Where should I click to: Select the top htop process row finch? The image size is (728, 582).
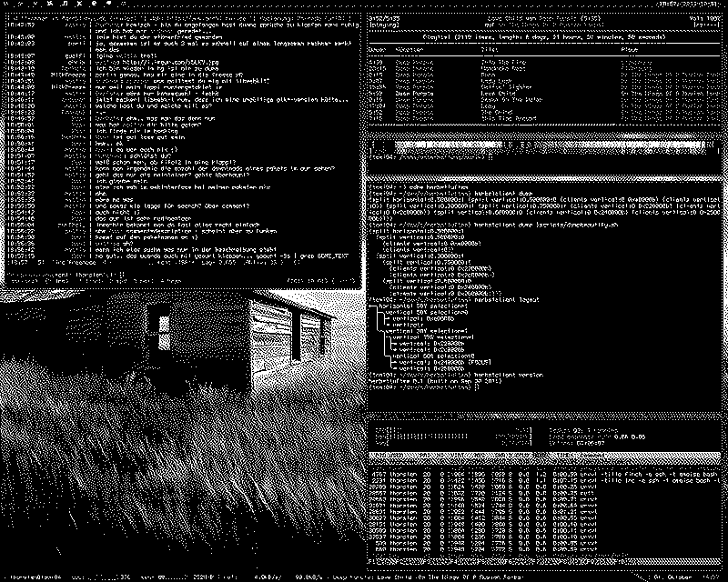[543, 475]
